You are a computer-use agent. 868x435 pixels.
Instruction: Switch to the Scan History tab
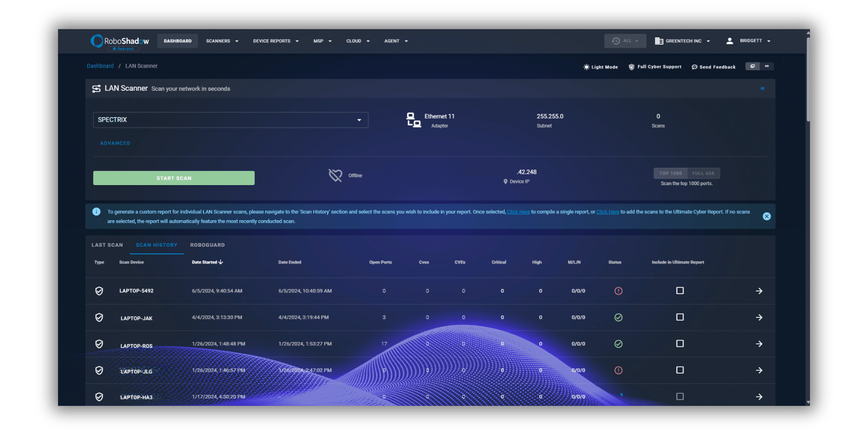click(x=157, y=245)
